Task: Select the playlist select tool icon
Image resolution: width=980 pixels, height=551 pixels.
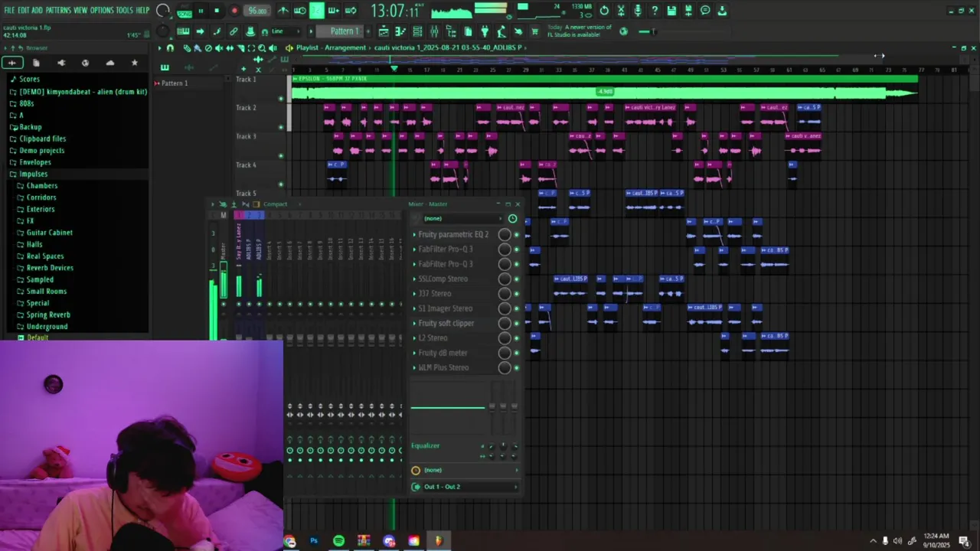Action: tap(251, 48)
